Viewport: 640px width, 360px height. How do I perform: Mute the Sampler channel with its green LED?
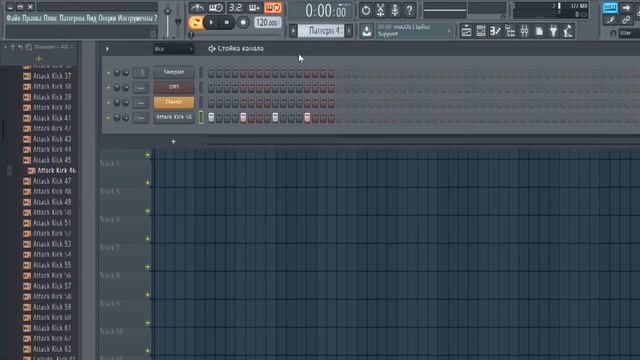pyautogui.click(x=109, y=73)
